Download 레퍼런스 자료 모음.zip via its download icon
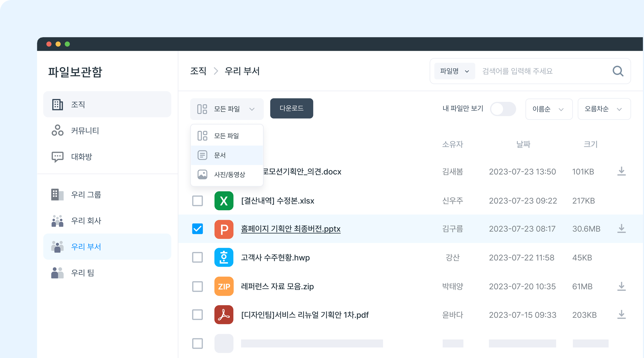The height and width of the screenshot is (358, 644). pos(622,286)
